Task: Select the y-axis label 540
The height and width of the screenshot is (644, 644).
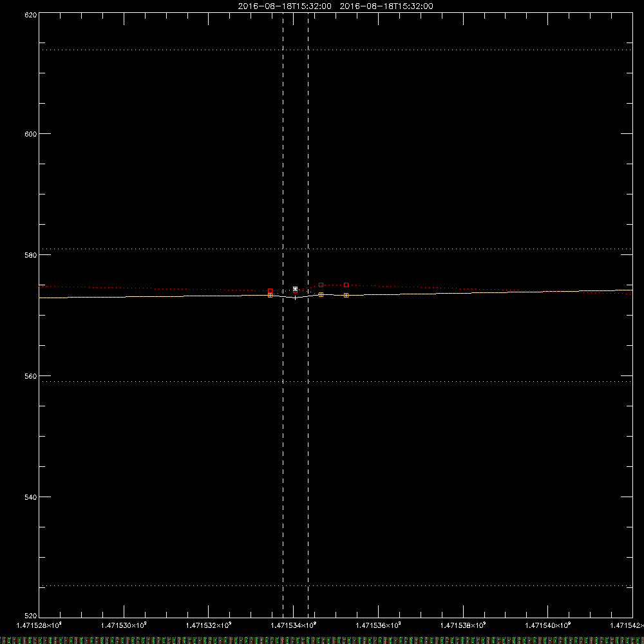Action: pos(31,498)
